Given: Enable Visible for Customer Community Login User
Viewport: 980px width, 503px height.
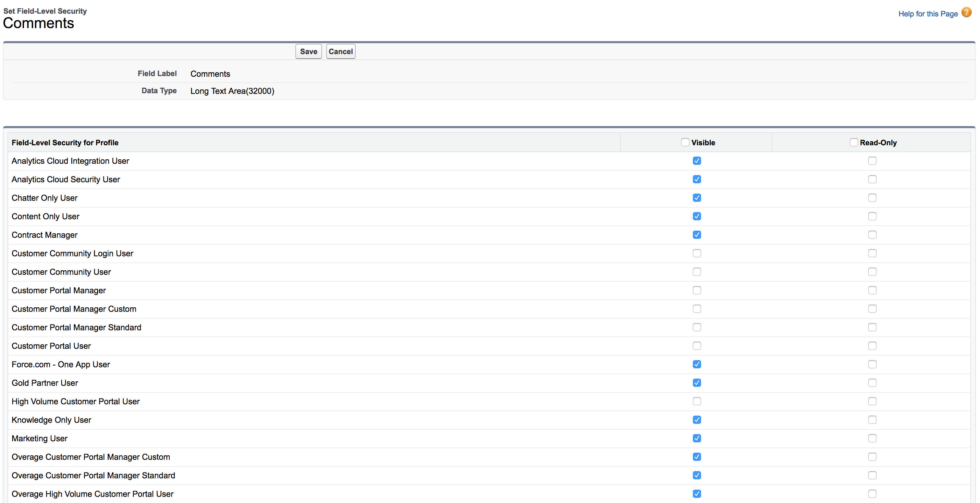Looking at the screenshot, I should pyautogui.click(x=697, y=254).
